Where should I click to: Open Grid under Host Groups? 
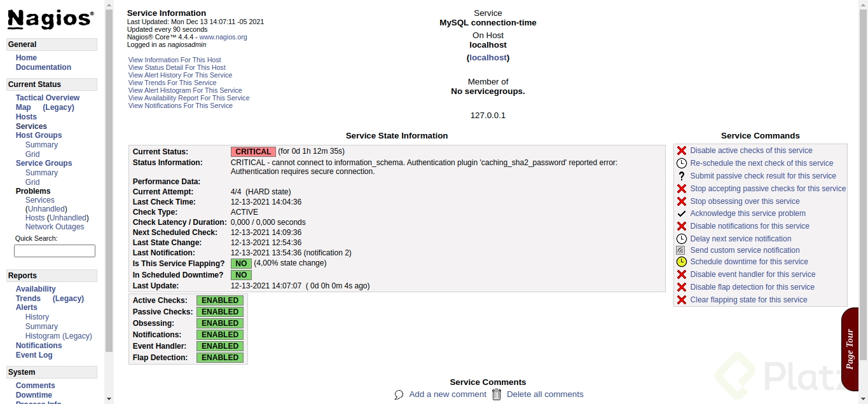point(32,154)
